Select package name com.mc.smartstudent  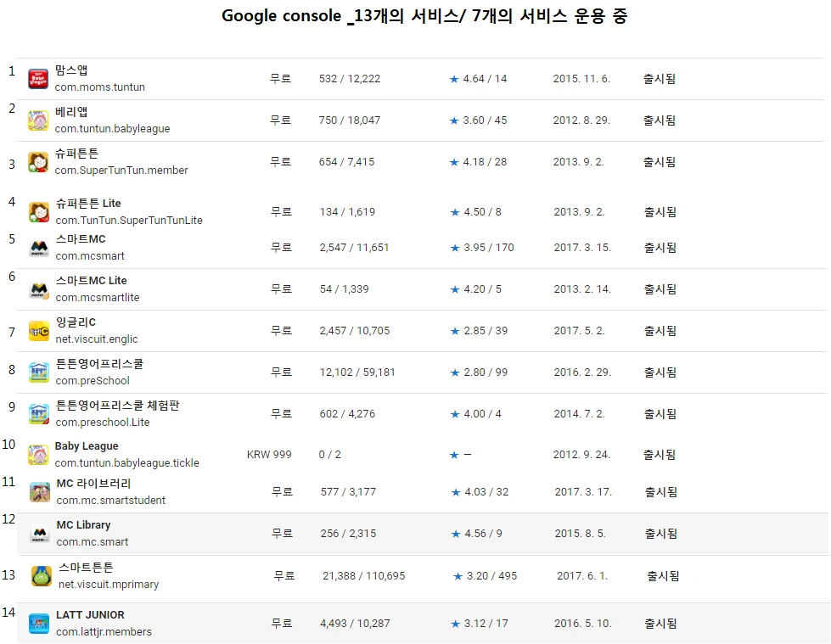pos(111,500)
